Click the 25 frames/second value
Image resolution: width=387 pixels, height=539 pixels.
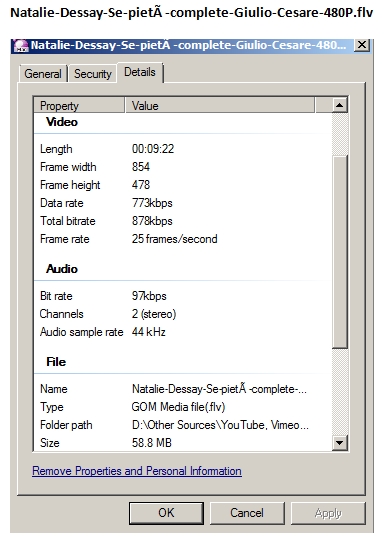pyautogui.click(x=175, y=239)
